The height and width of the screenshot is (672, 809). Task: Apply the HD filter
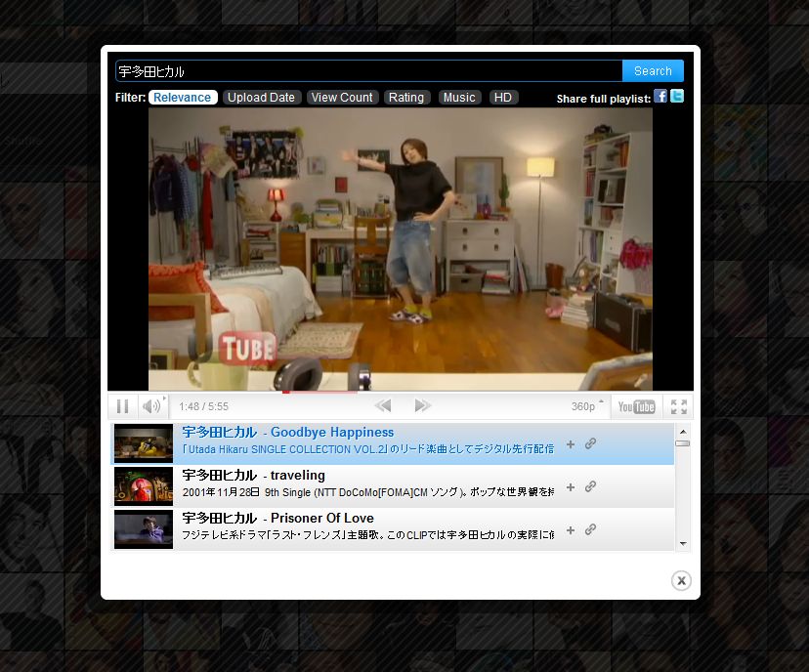(503, 98)
